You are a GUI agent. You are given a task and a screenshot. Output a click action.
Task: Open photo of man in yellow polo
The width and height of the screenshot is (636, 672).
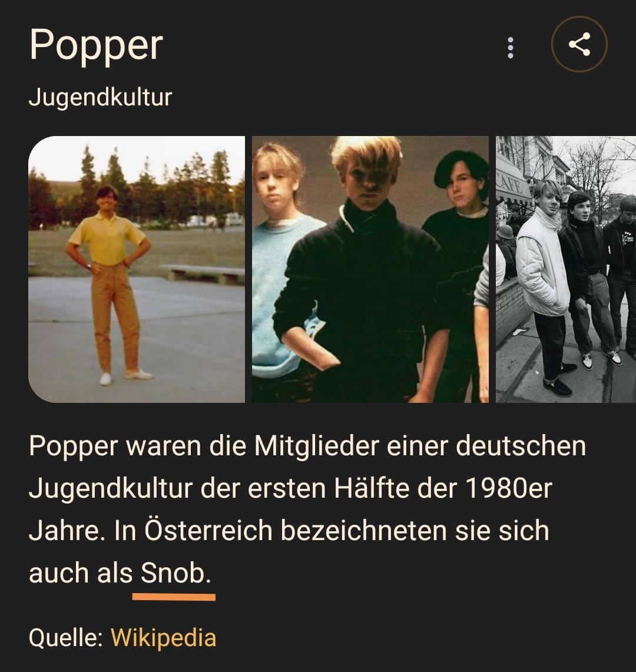[x=136, y=269]
